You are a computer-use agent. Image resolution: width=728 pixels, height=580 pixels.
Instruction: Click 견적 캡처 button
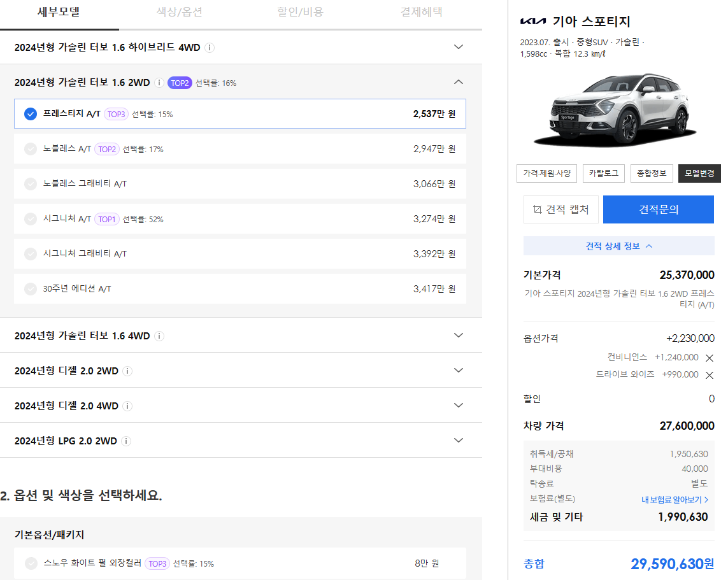point(561,209)
